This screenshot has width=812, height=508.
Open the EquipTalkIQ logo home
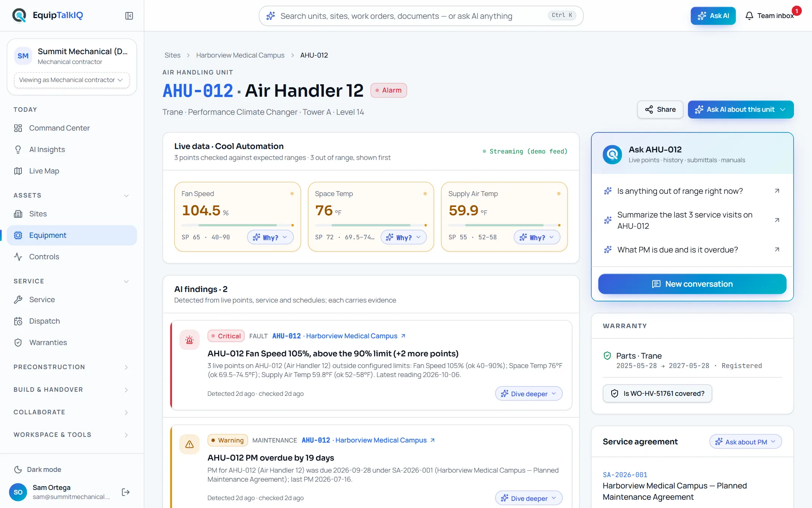(x=48, y=15)
